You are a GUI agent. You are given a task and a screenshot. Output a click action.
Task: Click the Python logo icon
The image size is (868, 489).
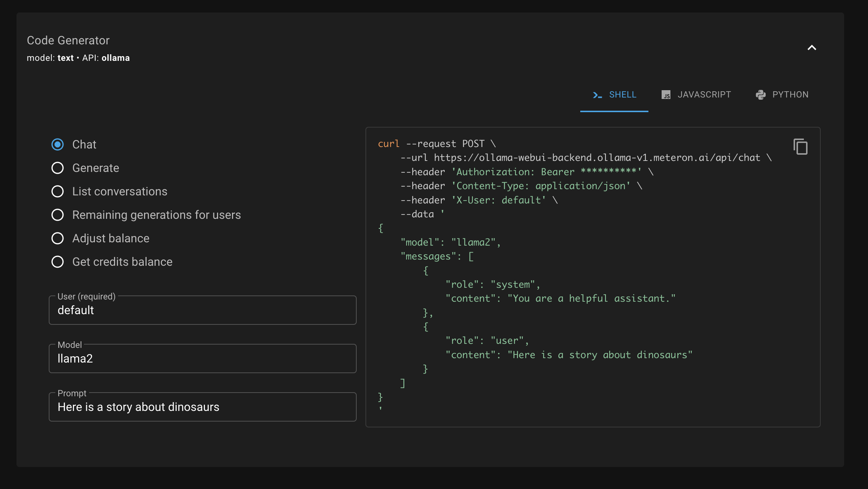pos(761,95)
